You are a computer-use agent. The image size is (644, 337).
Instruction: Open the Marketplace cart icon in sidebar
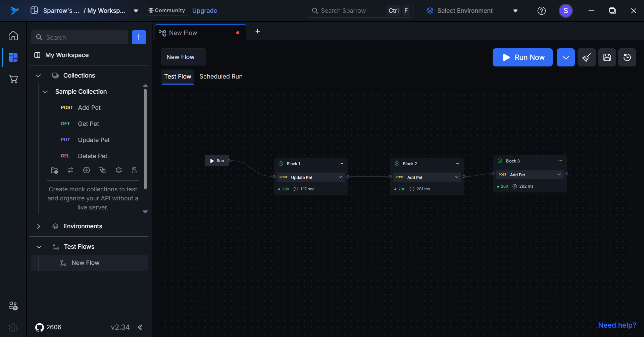pyautogui.click(x=13, y=79)
